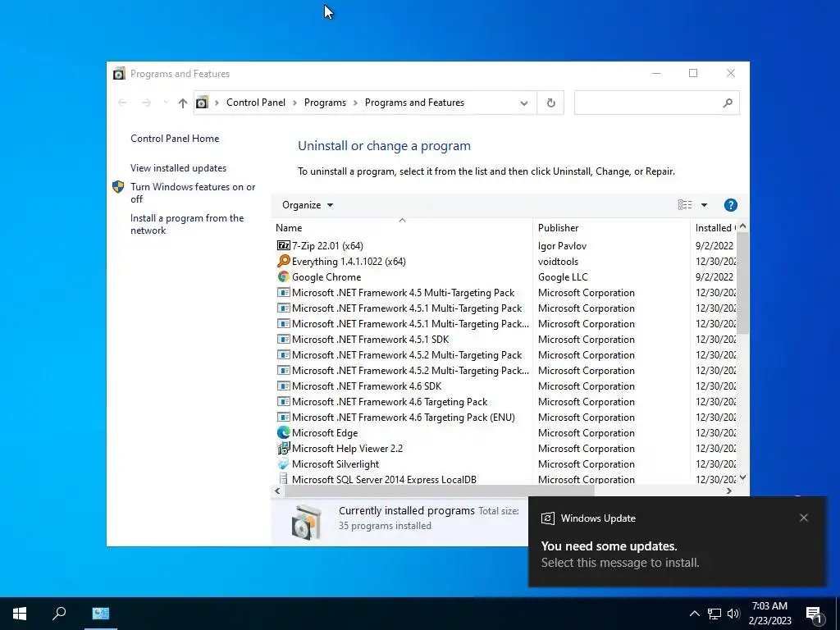
Task: Open View installed updates link
Action: click(178, 167)
